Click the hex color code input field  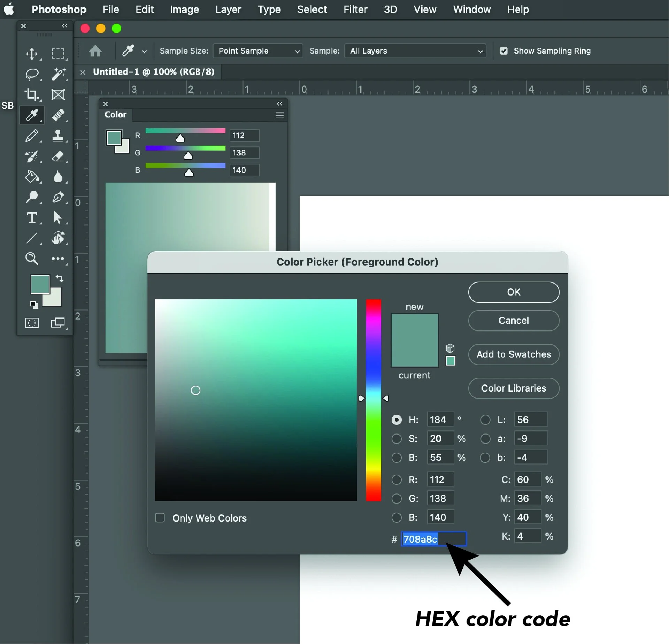[433, 539]
